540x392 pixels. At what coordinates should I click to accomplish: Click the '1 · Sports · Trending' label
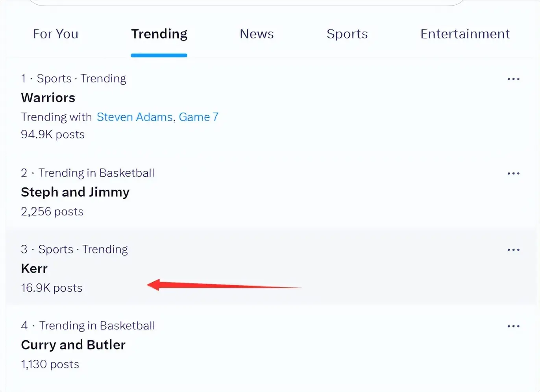[x=74, y=79]
